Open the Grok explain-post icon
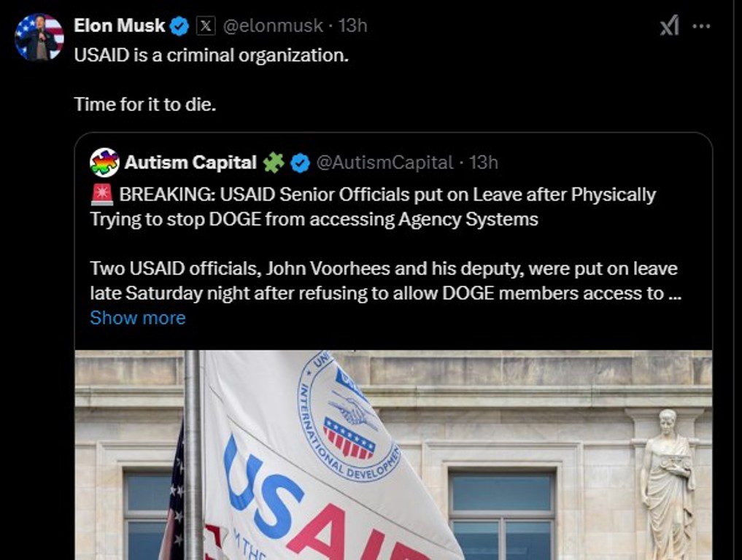 669,26
